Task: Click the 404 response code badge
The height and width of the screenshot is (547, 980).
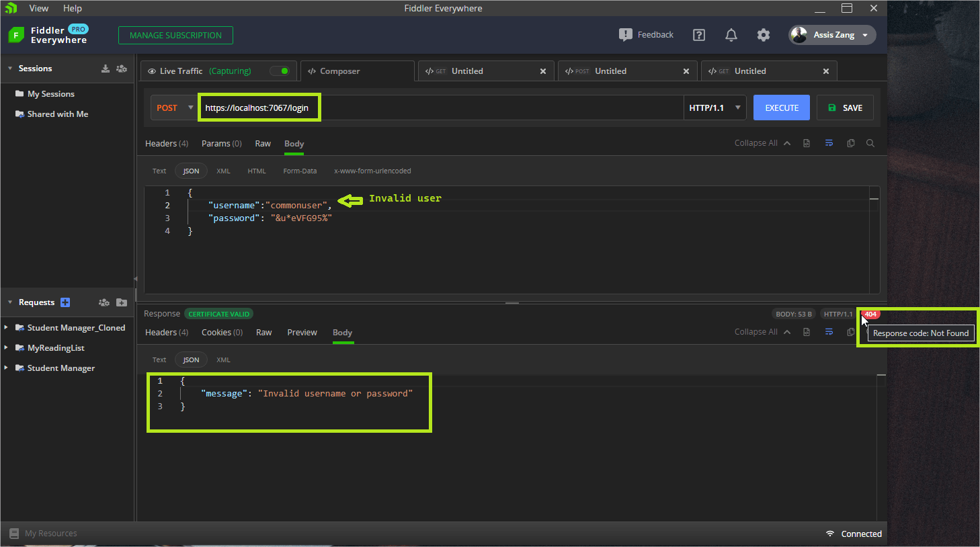Action: 870,314
